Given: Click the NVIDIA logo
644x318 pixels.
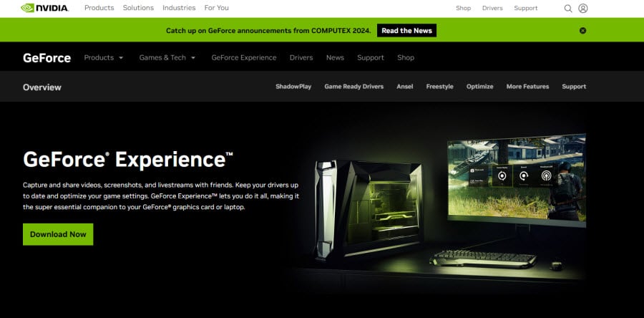Looking at the screenshot, I should (x=45, y=8).
